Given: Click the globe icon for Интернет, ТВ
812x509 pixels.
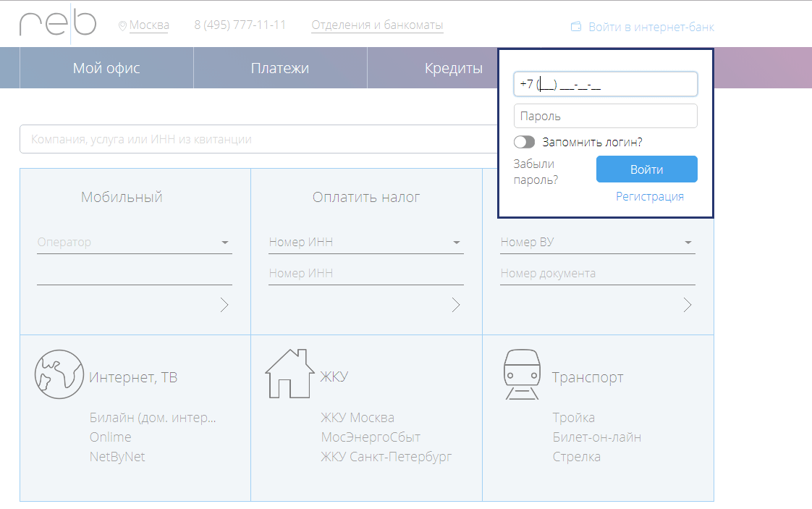Looking at the screenshot, I should (59, 374).
